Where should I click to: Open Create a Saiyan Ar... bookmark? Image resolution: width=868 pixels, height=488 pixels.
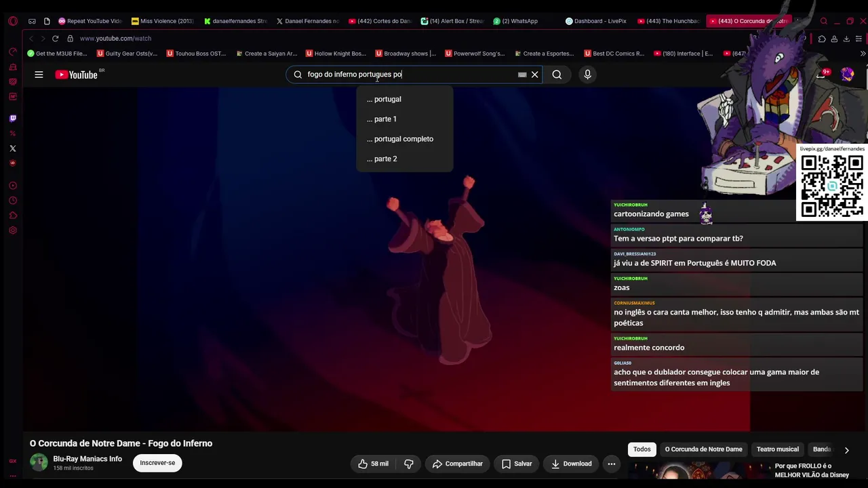click(266, 54)
